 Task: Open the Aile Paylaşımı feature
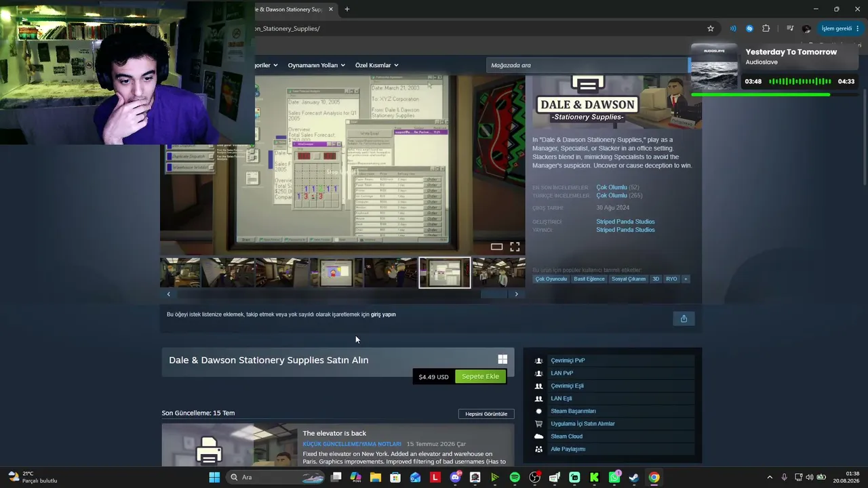pyautogui.click(x=568, y=449)
